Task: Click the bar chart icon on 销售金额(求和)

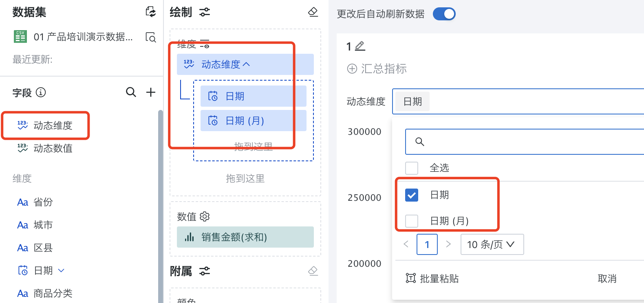Action: [189, 237]
